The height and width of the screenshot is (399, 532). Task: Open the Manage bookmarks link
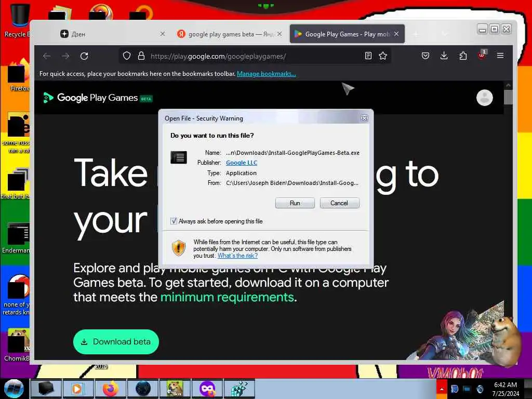click(x=267, y=74)
